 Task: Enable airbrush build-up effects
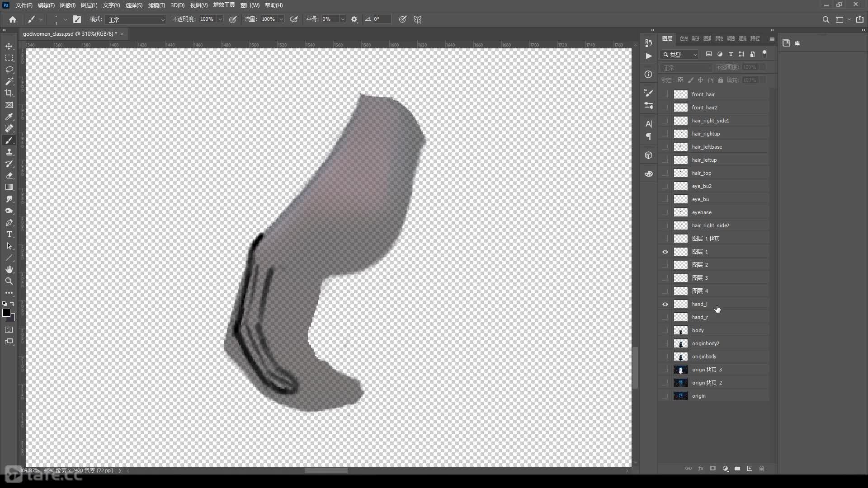[x=294, y=19]
